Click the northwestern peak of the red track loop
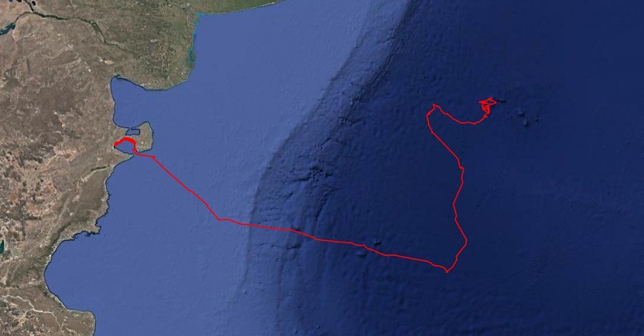The width and height of the screenshot is (644, 336). click(434, 106)
